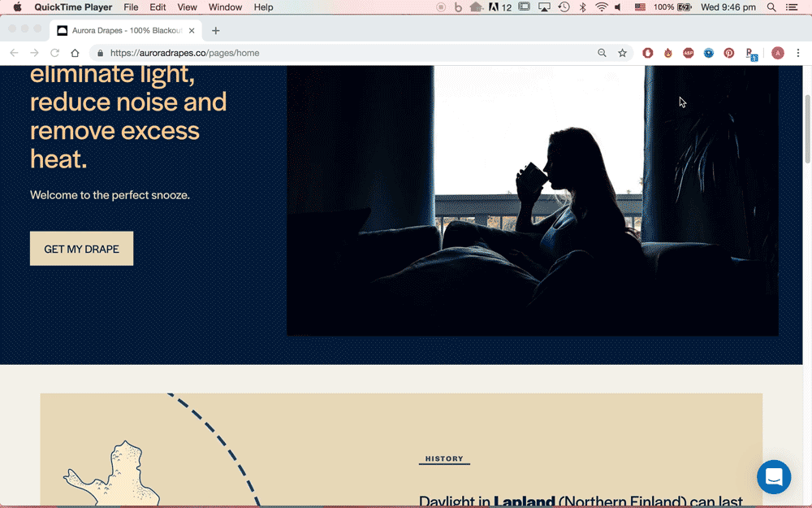This screenshot has width=812, height=508.
Task: Open the Intercom chat bubble widget
Action: (x=773, y=477)
